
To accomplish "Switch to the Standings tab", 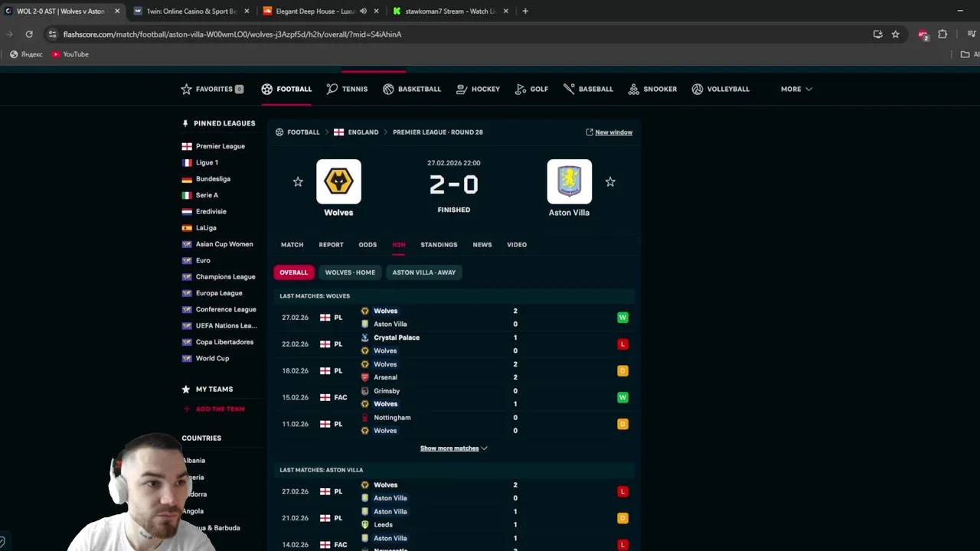I will tap(439, 245).
